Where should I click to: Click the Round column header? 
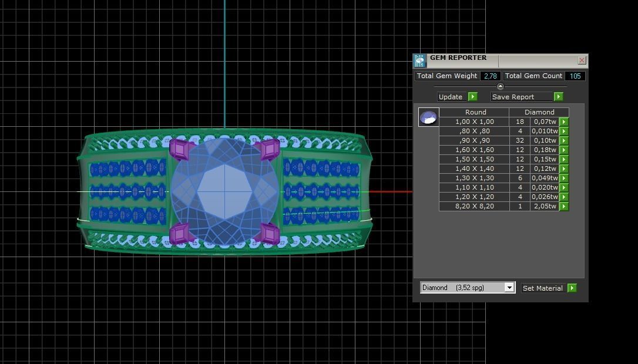475,112
